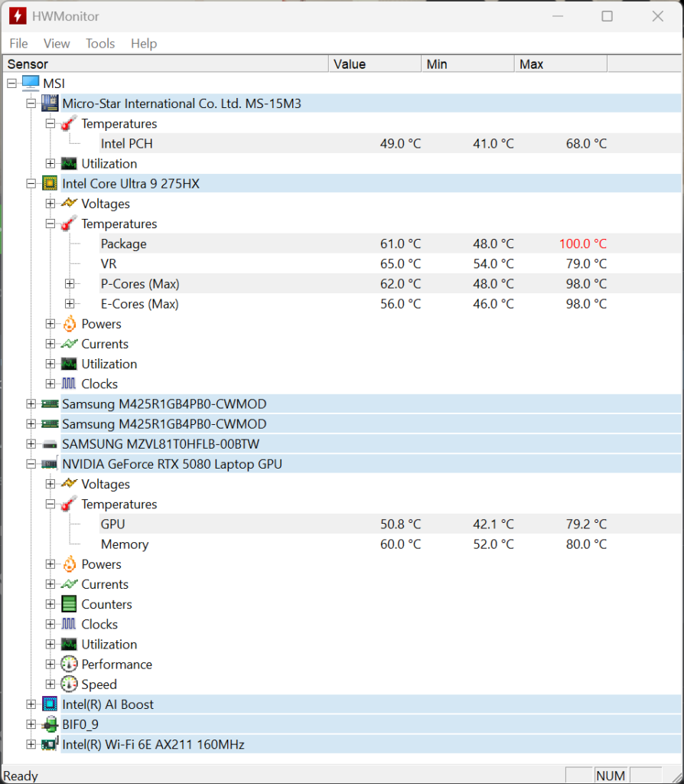Image resolution: width=684 pixels, height=784 pixels.
Task: Expand the BIF0_9 battery node
Action: [31, 724]
